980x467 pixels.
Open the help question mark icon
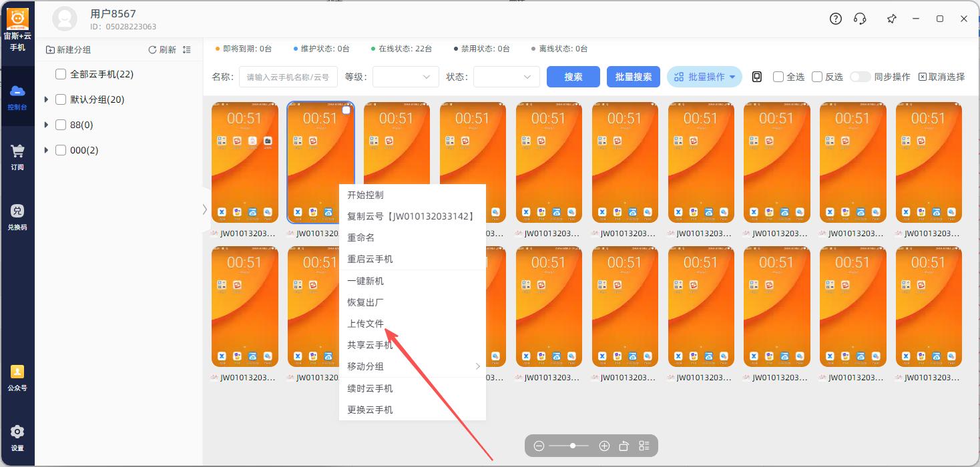point(836,19)
